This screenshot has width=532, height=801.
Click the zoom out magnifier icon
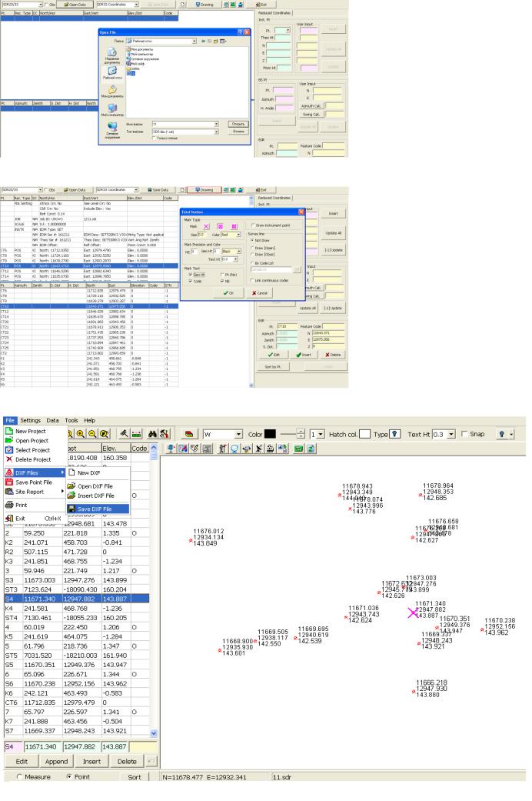point(92,434)
